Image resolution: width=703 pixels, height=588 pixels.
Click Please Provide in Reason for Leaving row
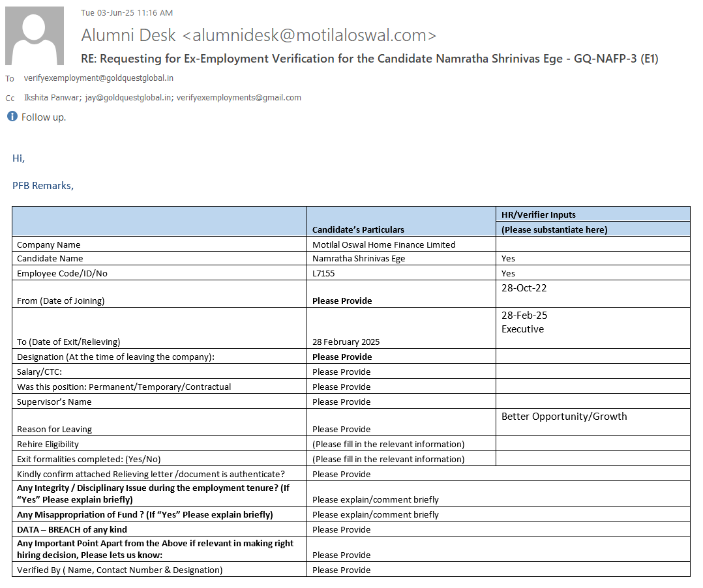[341, 430]
